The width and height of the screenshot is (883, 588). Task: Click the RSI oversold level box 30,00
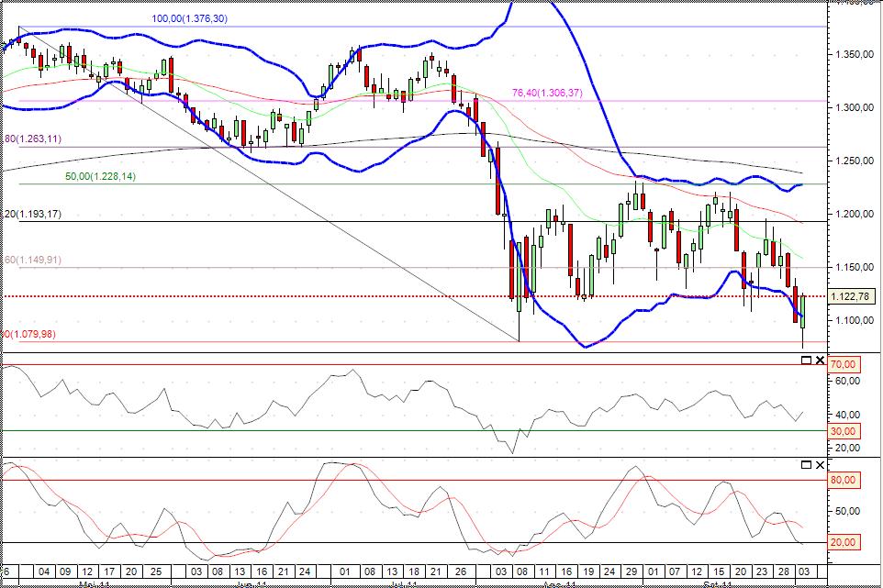click(843, 431)
